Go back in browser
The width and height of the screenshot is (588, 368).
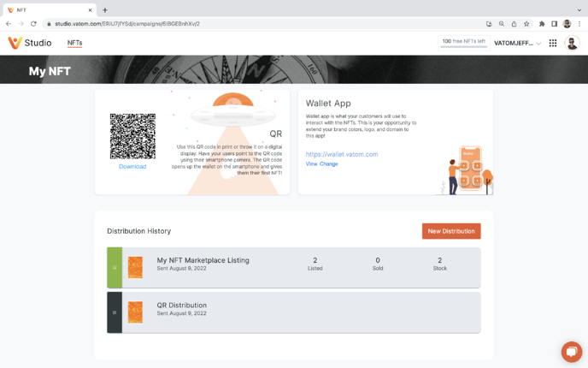coord(9,24)
